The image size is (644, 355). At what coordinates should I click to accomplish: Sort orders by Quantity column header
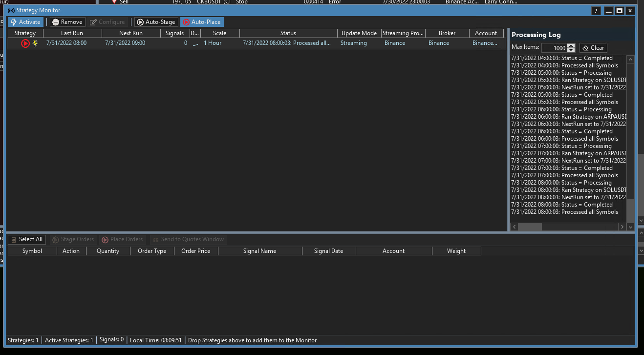[x=108, y=251]
